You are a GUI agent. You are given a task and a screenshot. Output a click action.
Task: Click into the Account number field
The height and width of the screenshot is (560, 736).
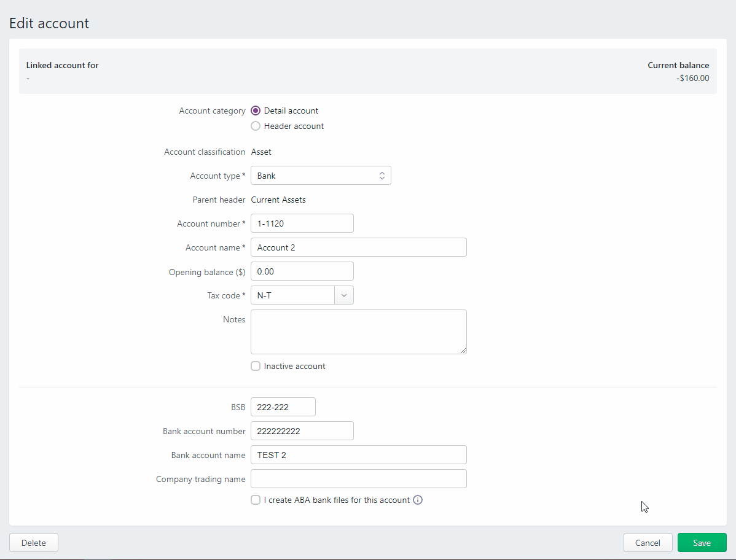[x=302, y=224]
